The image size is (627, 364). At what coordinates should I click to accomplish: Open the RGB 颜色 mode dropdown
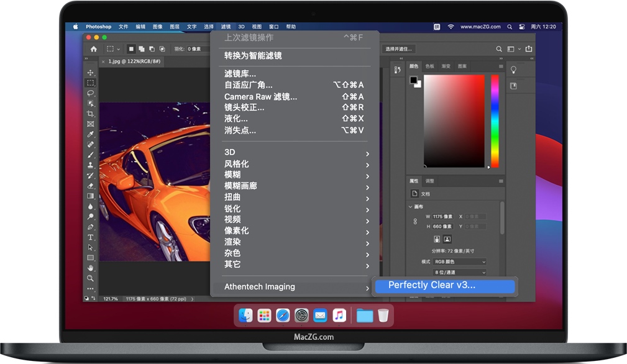(x=459, y=262)
